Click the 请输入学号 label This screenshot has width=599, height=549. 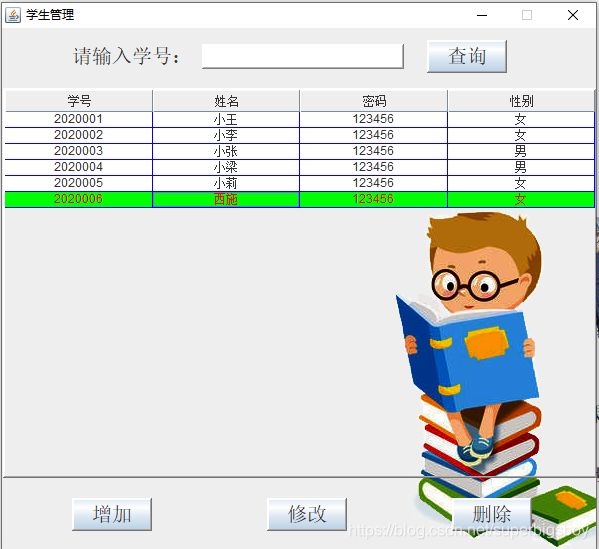tap(126, 57)
